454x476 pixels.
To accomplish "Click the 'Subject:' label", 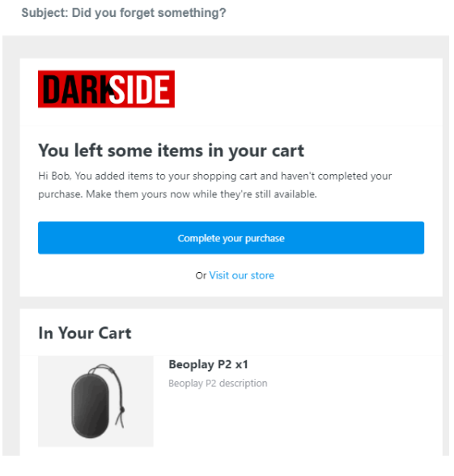I will click(x=45, y=13).
